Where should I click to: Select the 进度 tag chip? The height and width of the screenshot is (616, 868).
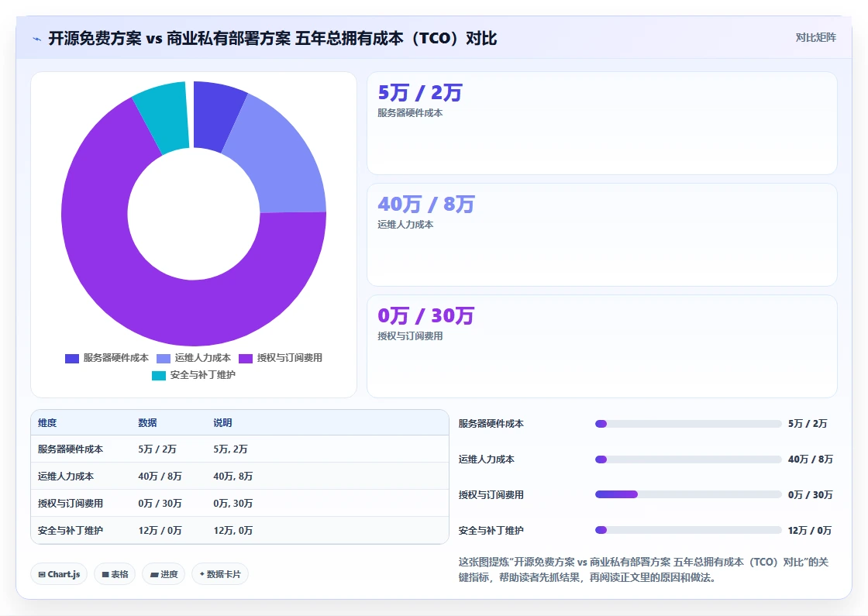coord(164,574)
